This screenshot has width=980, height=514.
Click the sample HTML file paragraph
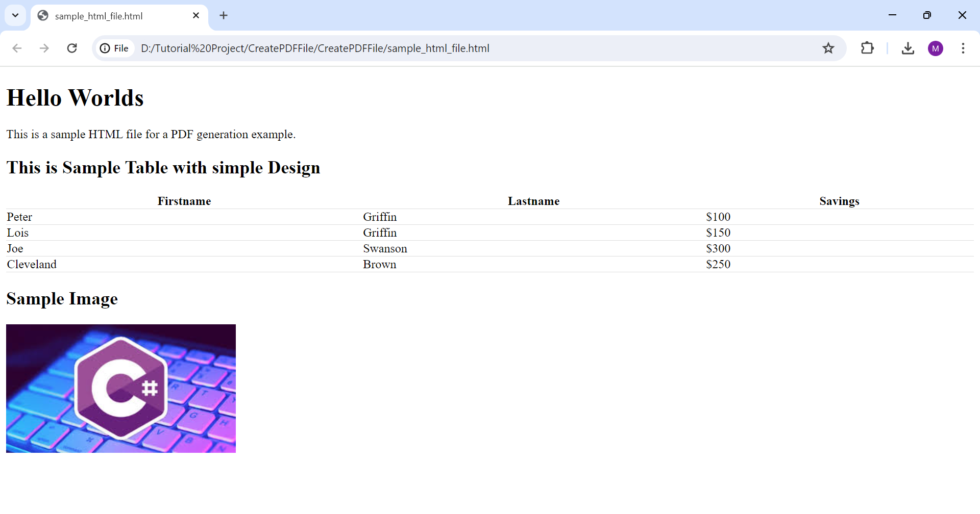pos(151,134)
